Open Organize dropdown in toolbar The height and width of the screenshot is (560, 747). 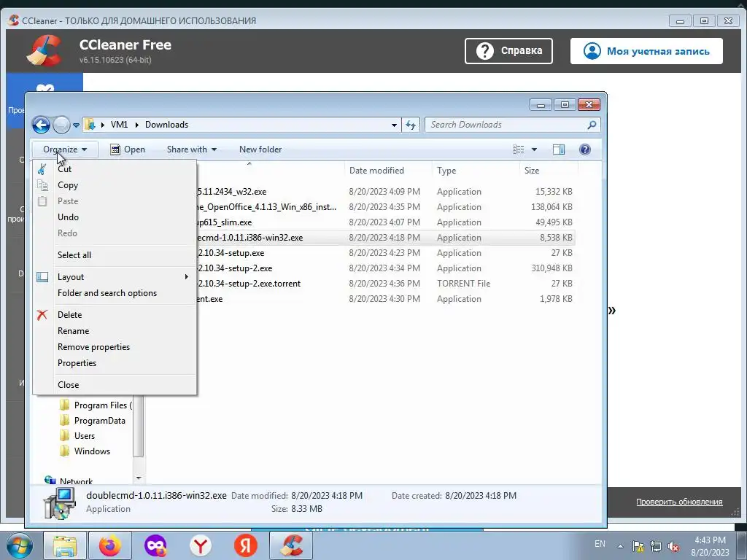coord(65,149)
